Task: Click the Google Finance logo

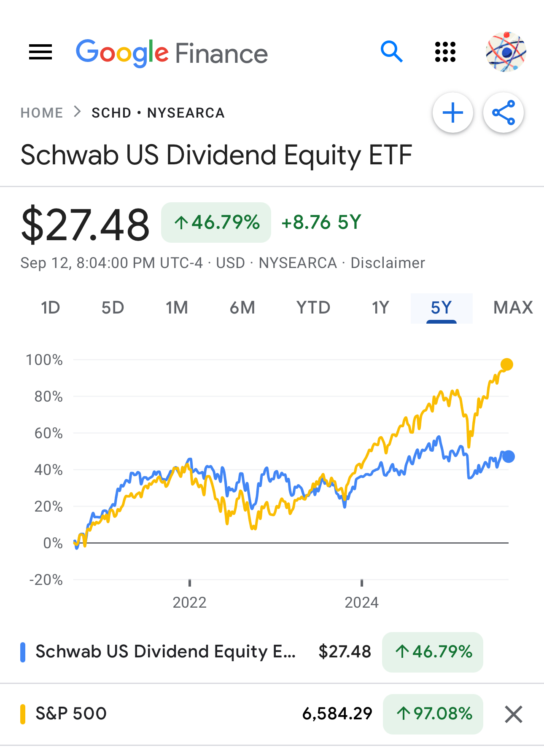Action: [x=172, y=53]
